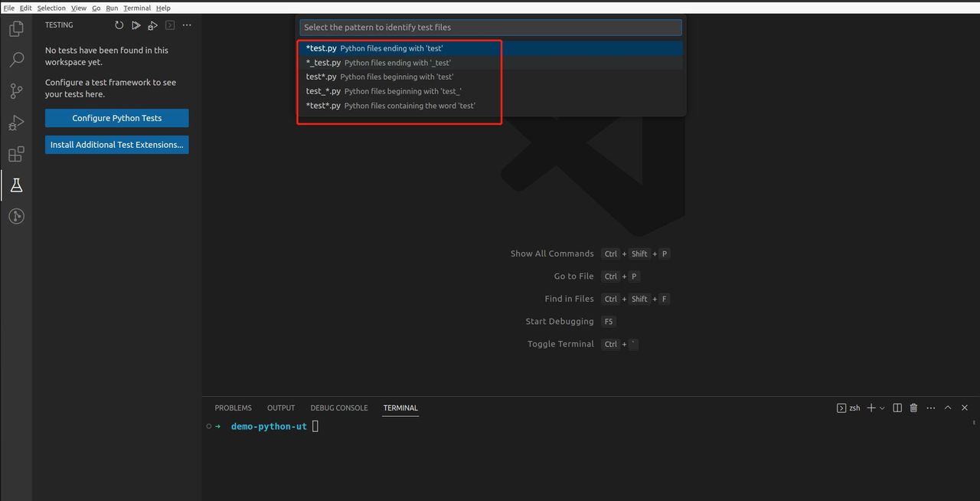Viewport: 980px width, 501px height.
Task: Open the Help menu
Action: coord(163,8)
